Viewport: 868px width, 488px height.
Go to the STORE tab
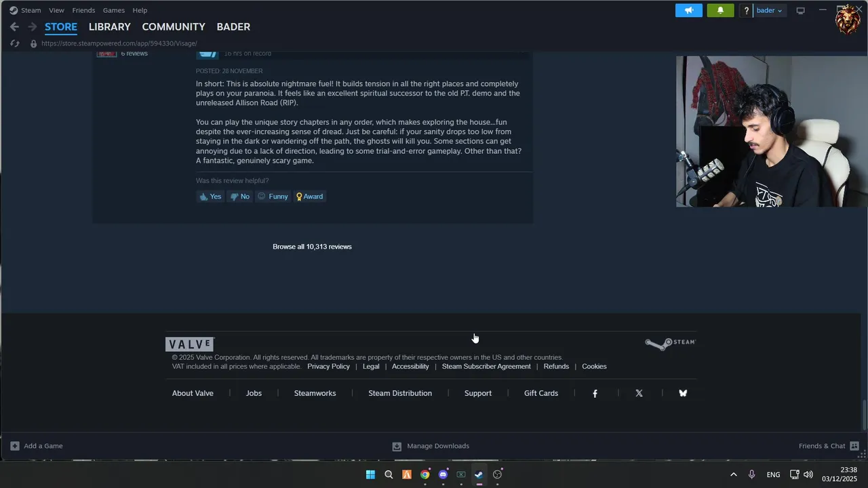(61, 27)
